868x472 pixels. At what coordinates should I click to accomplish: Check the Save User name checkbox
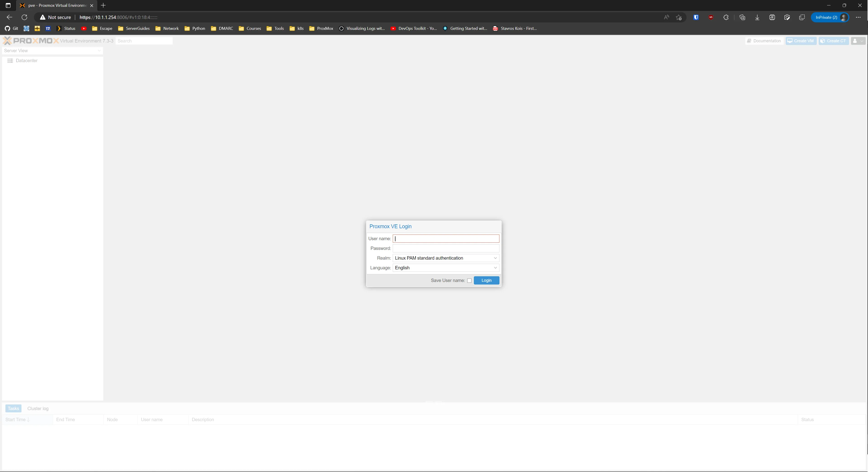469,281
